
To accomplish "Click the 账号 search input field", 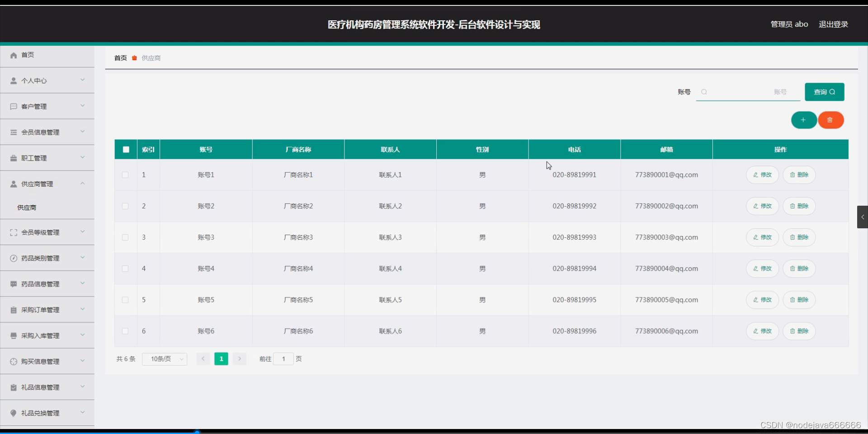I will coord(748,92).
